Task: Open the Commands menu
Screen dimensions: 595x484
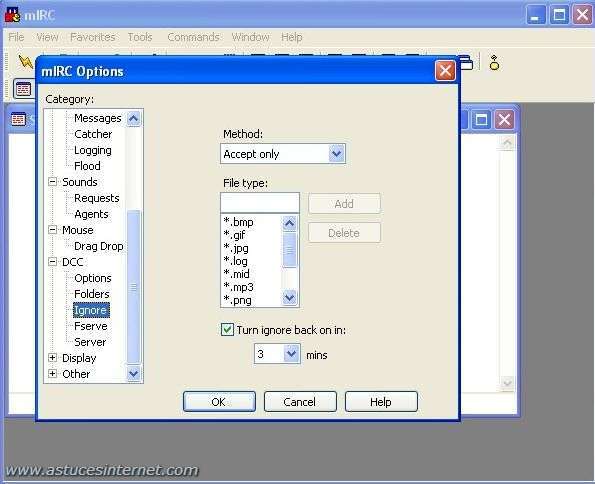Action: [193, 37]
